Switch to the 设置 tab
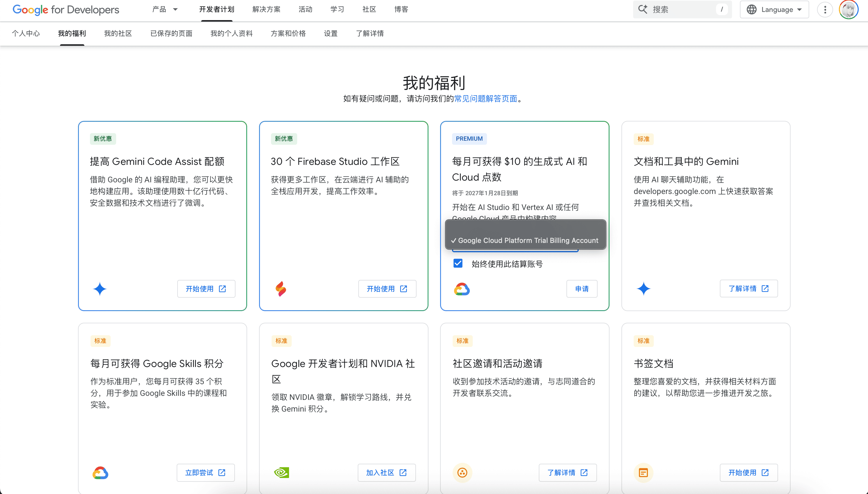 (x=331, y=33)
